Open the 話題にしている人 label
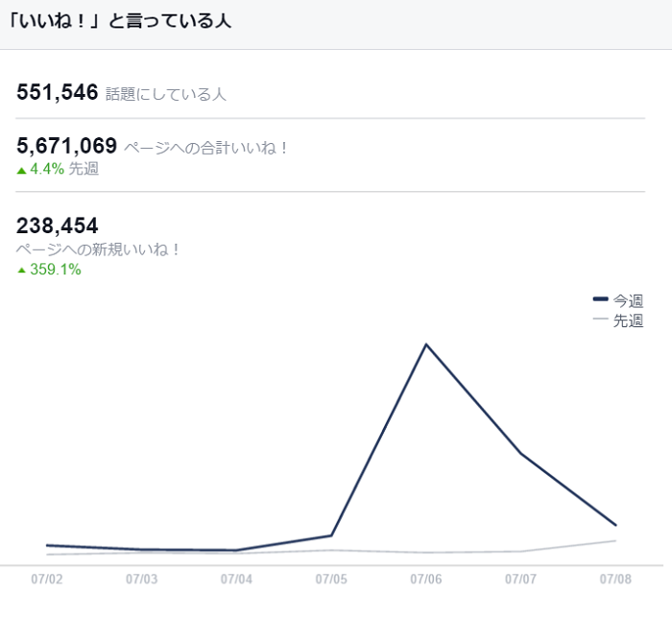 [x=165, y=94]
